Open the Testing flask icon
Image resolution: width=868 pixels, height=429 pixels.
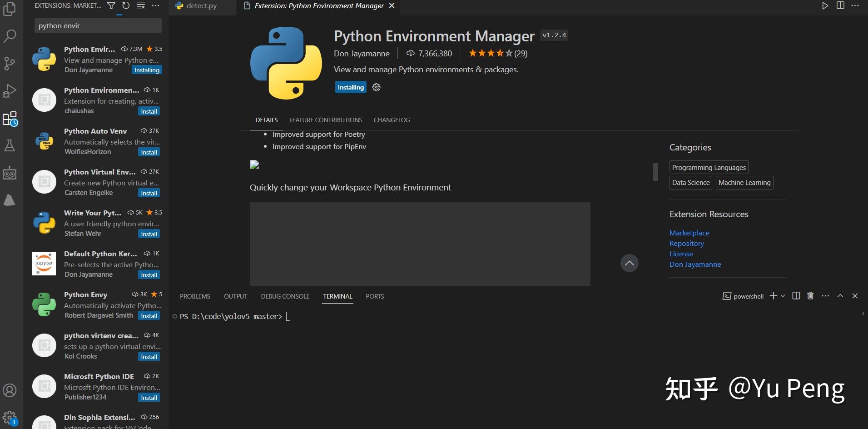point(10,145)
